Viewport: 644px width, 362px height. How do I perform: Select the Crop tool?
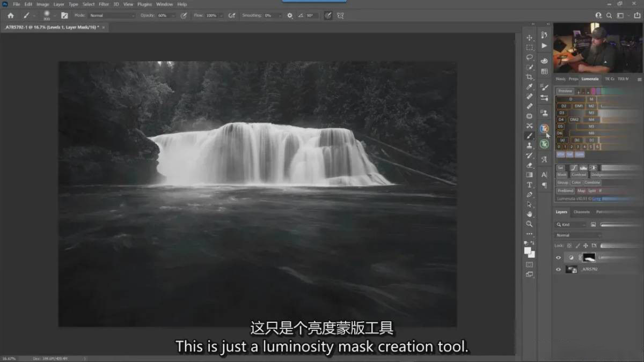coord(529,77)
